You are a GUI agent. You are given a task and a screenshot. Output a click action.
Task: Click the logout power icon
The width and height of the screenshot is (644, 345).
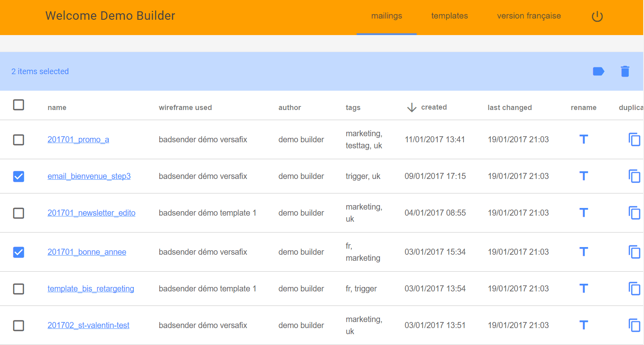pyautogui.click(x=597, y=17)
